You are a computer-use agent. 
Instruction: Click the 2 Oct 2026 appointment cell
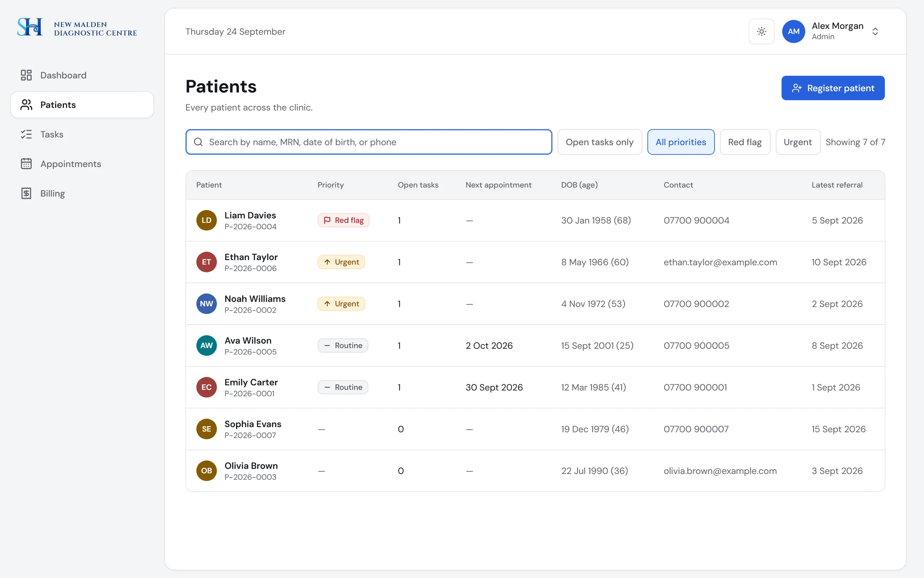(489, 346)
